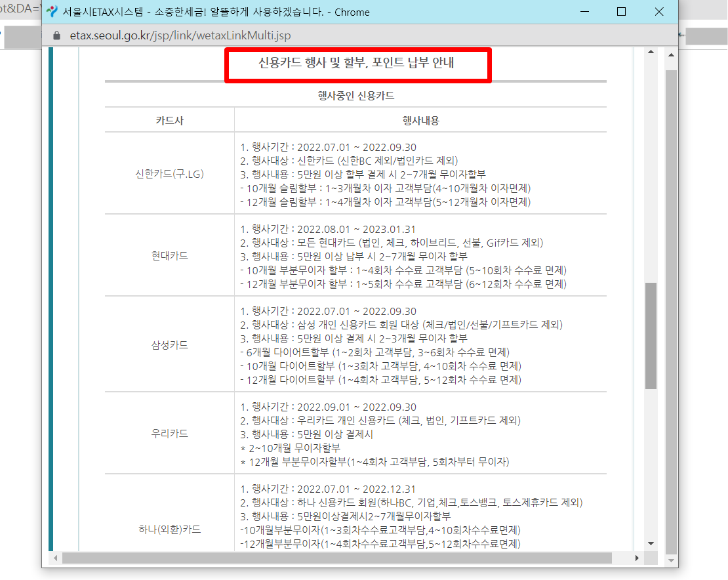The image size is (728, 580).
Task: Click 신한카드 (신한BC 제외/법인카드 제외) line
Action: point(349,161)
